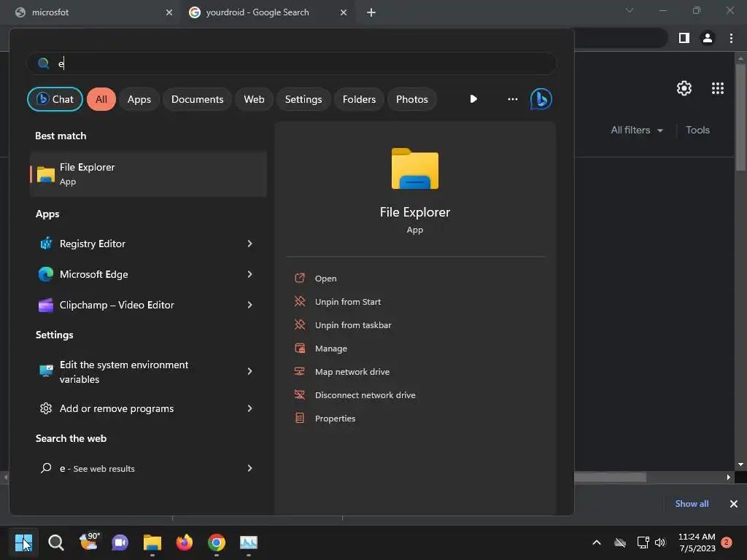Expand options for Registry Editor
The image size is (747, 560).
tap(249, 244)
